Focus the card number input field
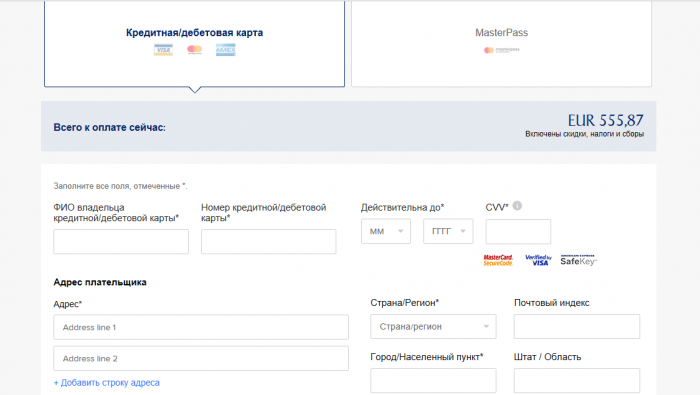The image size is (700, 395). pos(268,241)
